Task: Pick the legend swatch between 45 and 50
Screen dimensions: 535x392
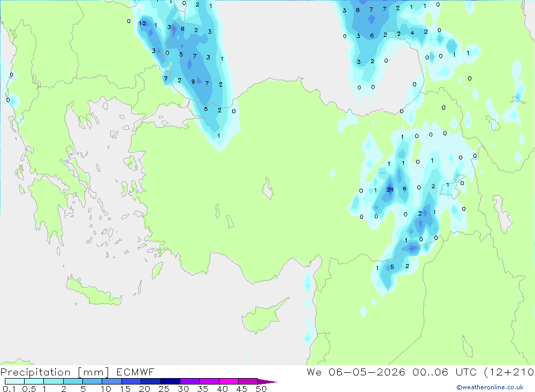Action: tap(248, 381)
